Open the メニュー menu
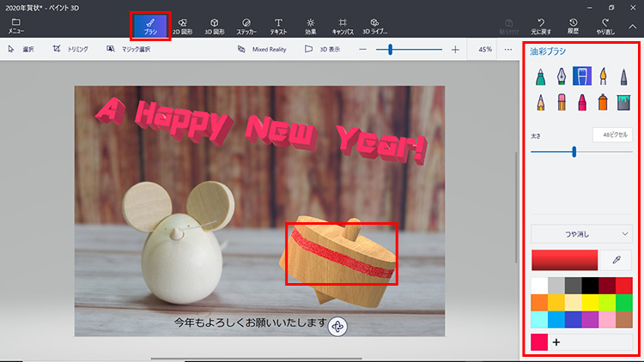644x362 pixels. 15,26
